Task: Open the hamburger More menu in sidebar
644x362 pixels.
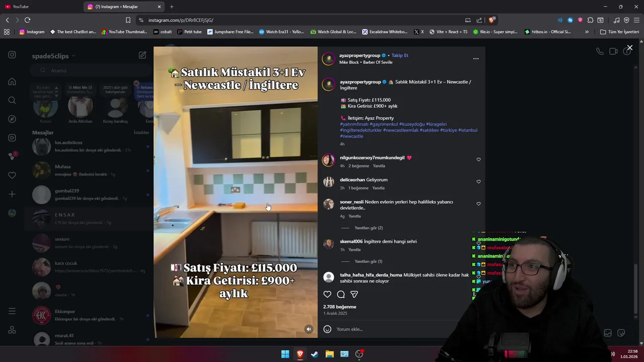Action: (x=12, y=311)
